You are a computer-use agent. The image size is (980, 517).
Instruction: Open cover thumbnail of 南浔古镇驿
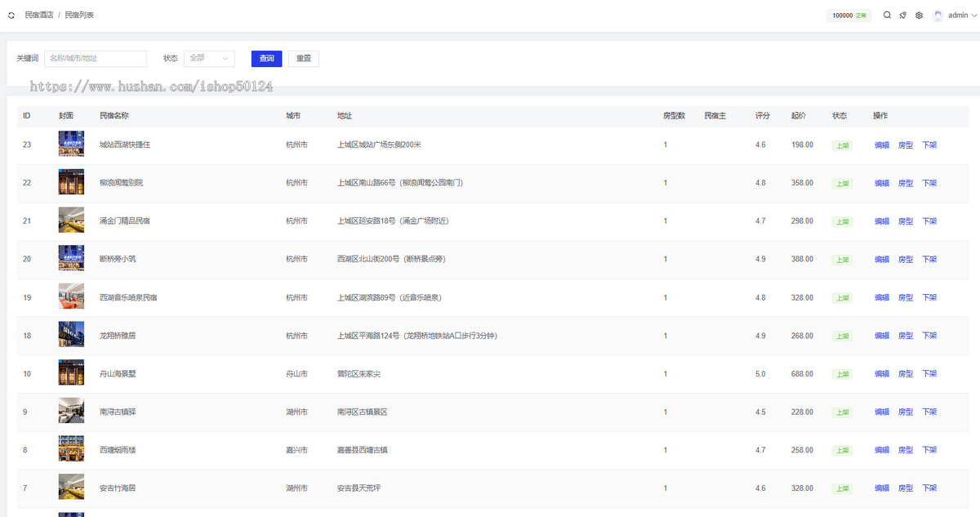point(71,411)
